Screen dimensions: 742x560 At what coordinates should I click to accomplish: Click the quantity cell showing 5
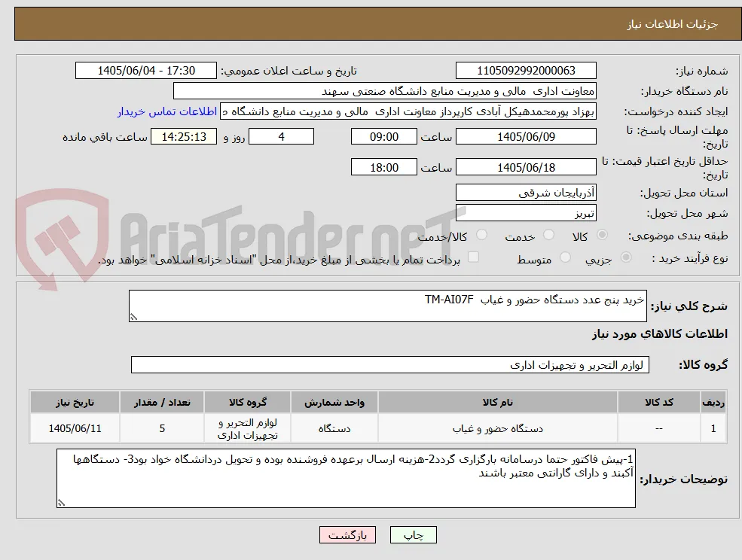(162, 428)
